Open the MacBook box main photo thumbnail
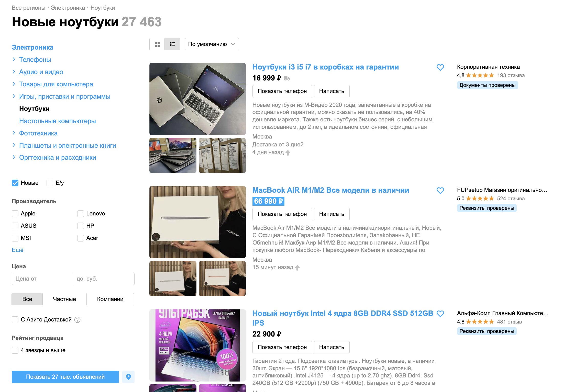Viewport: 574px width, 392px height. [197, 222]
